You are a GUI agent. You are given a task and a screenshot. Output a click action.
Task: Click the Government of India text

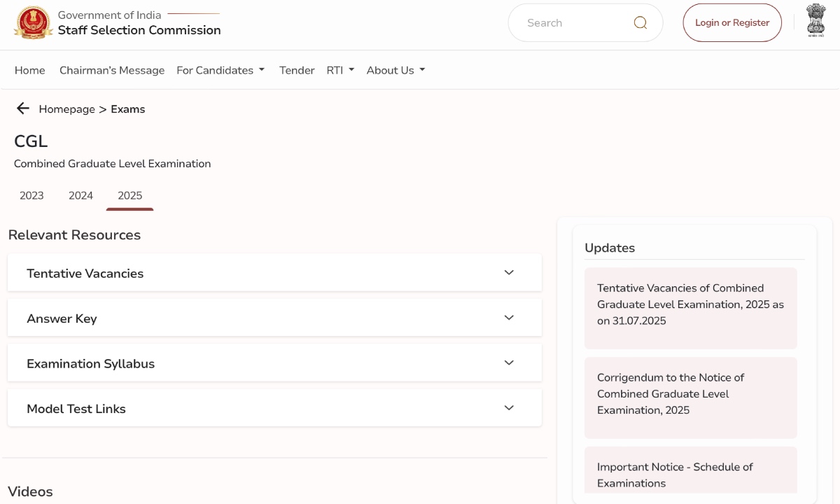[109, 15]
